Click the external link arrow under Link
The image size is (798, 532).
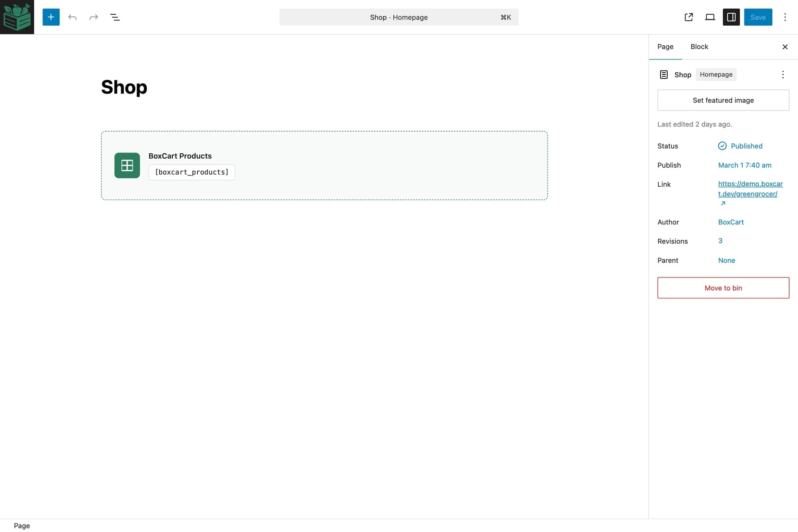click(723, 203)
